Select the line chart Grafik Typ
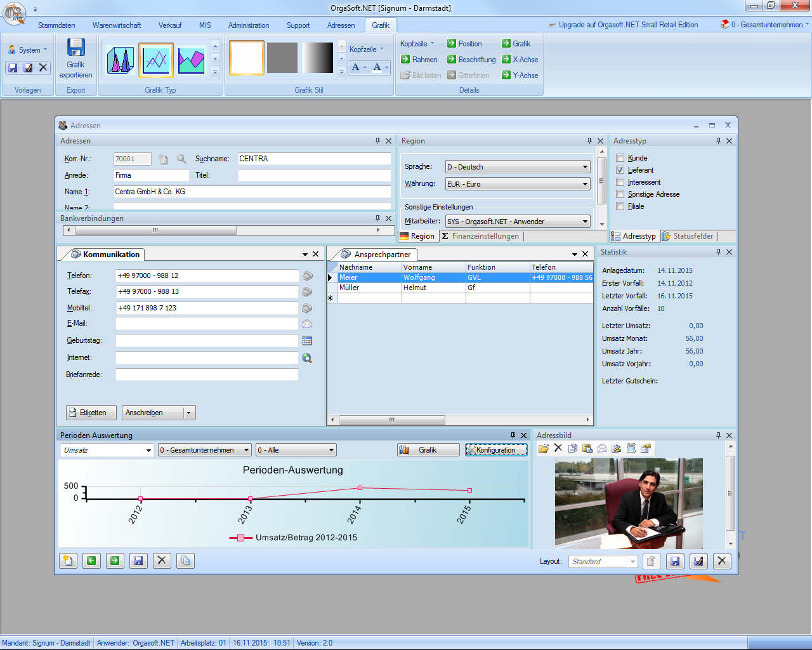The height and width of the screenshot is (650, 812). 156,60
